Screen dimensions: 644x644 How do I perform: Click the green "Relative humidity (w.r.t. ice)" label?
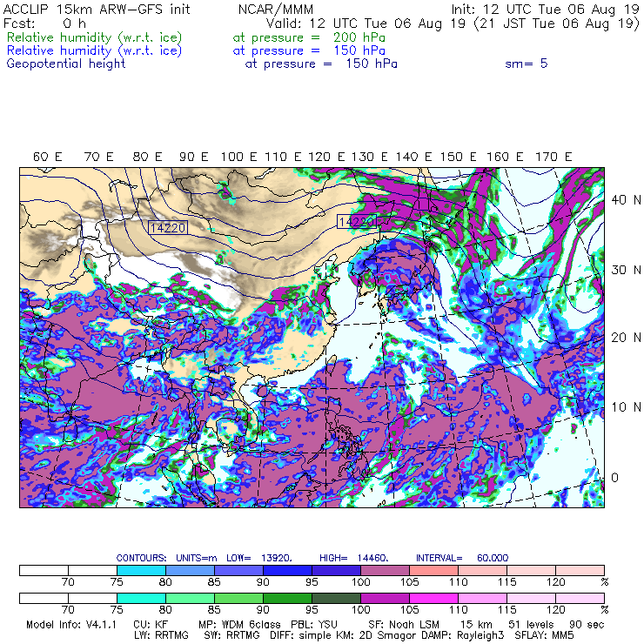click(94, 37)
